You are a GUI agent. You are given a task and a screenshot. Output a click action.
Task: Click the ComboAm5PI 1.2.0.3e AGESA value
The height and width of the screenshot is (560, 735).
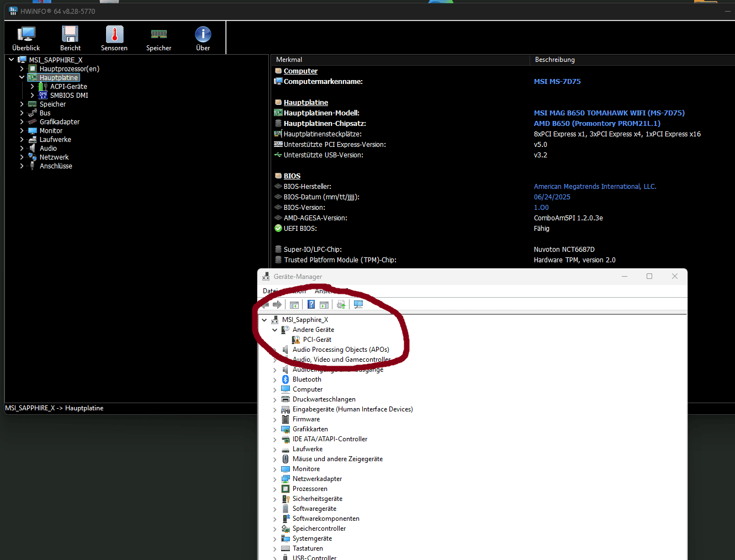point(568,218)
